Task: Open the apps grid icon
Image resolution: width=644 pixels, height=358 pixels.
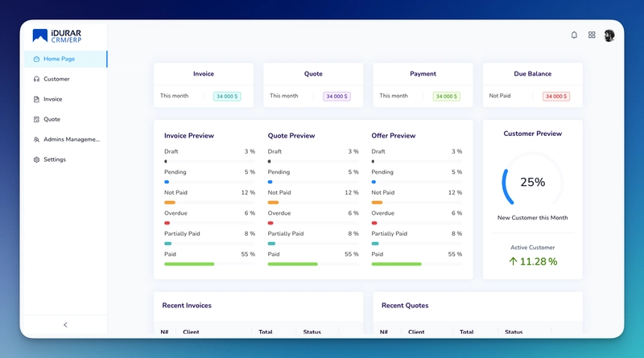Action: [x=592, y=35]
